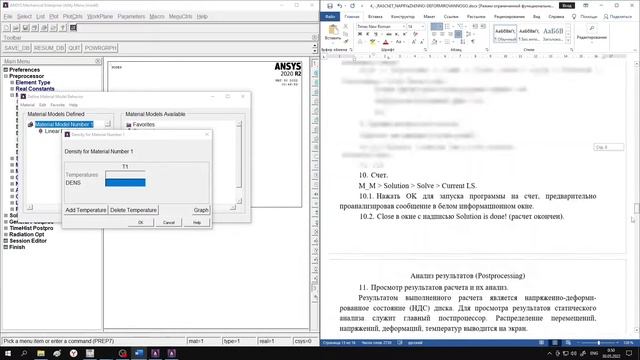
Task: Click ANSYS command input field
Action: pyautogui.click(x=194, y=28)
